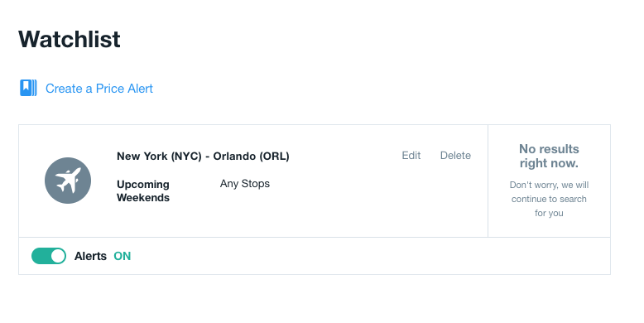Click the Any Stops text
Viewport: 644px width, 323px height.
(x=245, y=184)
